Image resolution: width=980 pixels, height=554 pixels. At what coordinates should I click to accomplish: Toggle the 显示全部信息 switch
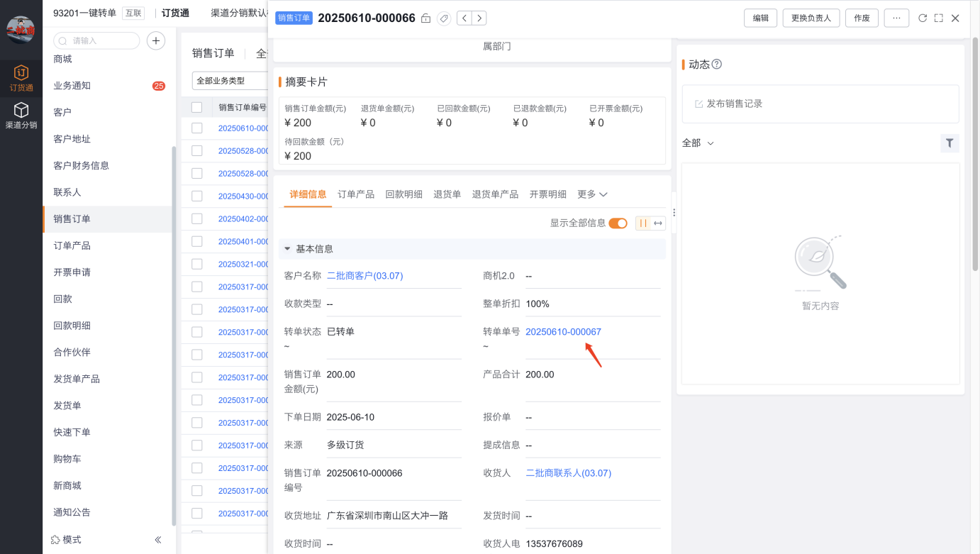pyautogui.click(x=618, y=223)
